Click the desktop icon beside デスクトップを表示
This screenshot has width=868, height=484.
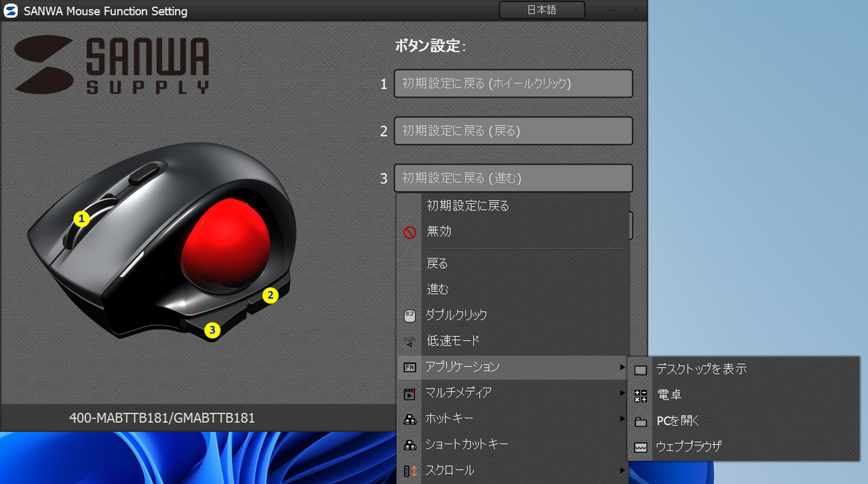click(x=640, y=370)
